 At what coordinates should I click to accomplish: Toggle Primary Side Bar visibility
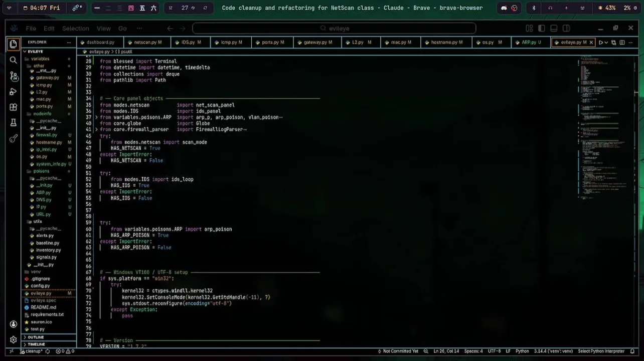542,29
